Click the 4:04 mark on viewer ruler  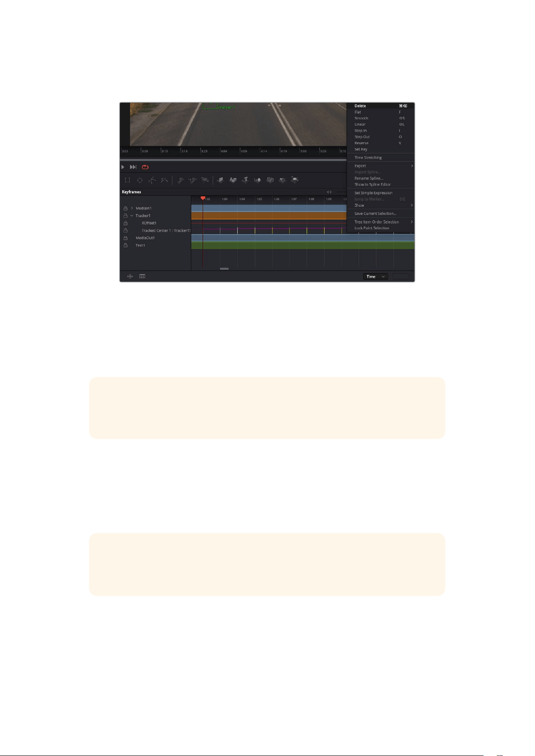pyautogui.click(x=224, y=151)
